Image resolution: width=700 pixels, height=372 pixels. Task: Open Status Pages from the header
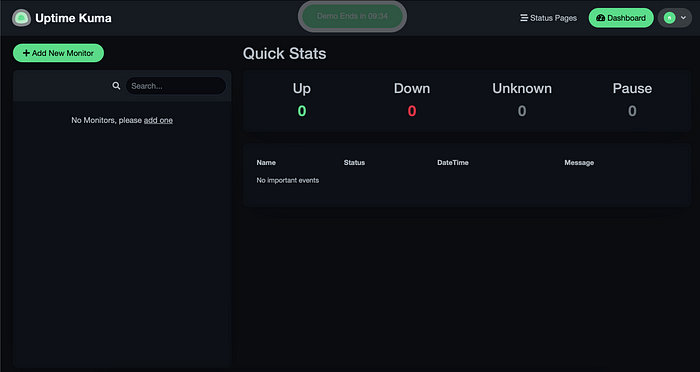click(548, 18)
